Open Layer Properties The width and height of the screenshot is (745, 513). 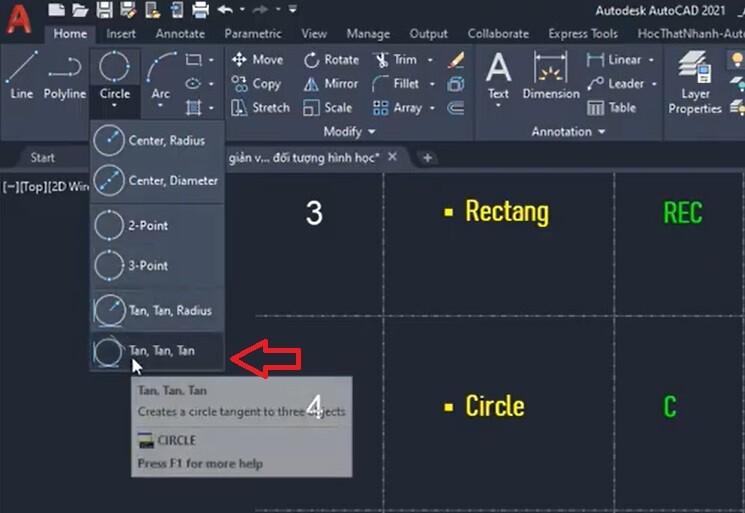(695, 83)
